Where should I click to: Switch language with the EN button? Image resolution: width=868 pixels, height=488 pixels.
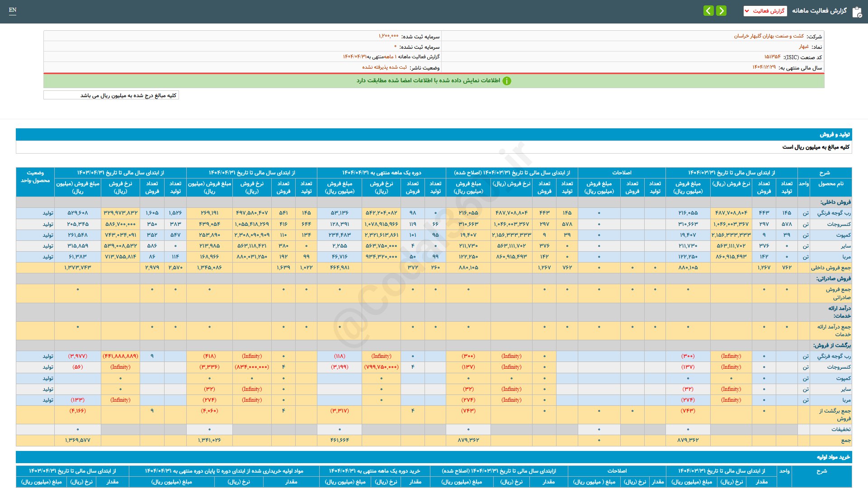13,10
